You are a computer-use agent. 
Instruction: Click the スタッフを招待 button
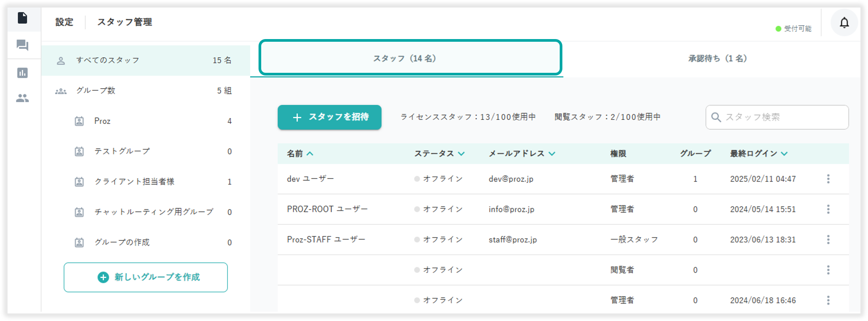(329, 117)
